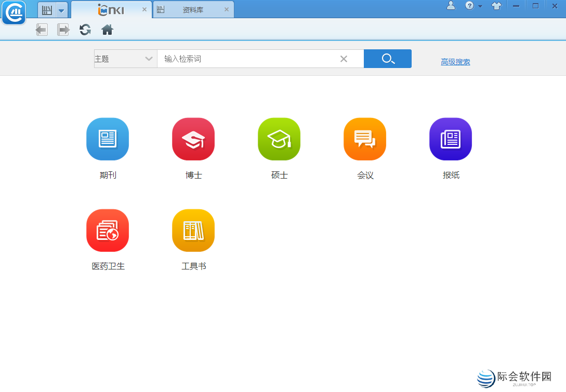Open the 会议 (Conferences) database
566x392 pixels.
pyautogui.click(x=365, y=139)
